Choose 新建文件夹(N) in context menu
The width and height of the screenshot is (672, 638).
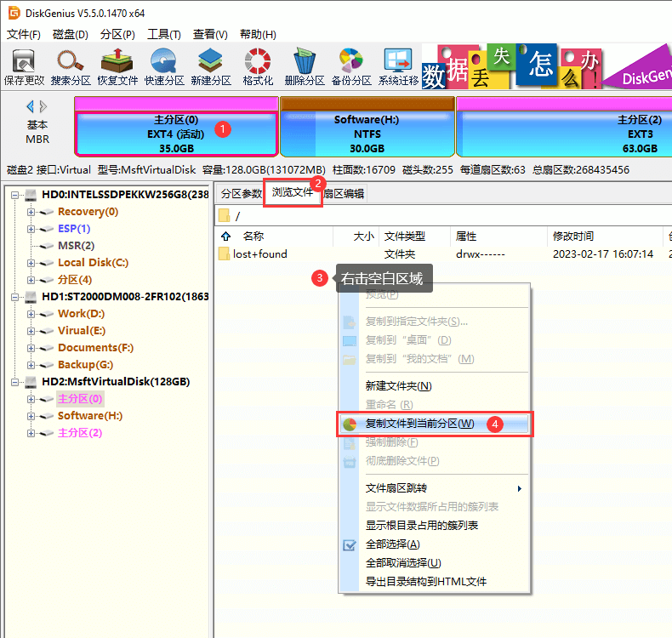point(434,386)
